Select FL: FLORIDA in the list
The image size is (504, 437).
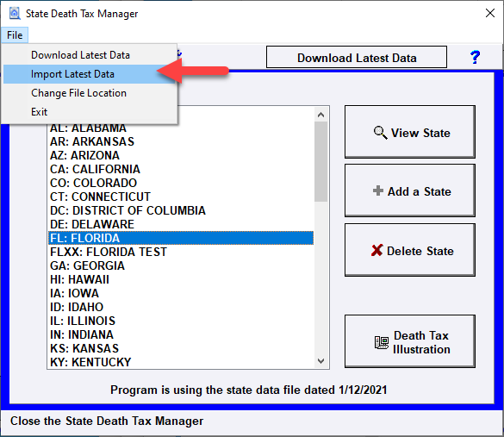[181, 238]
